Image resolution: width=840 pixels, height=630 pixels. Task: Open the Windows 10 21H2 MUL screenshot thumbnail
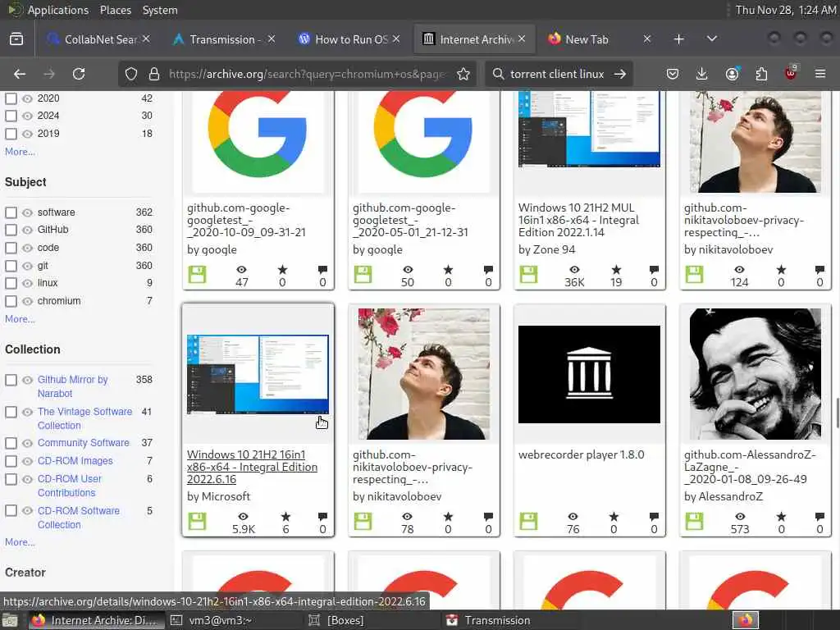(x=589, y=129)
